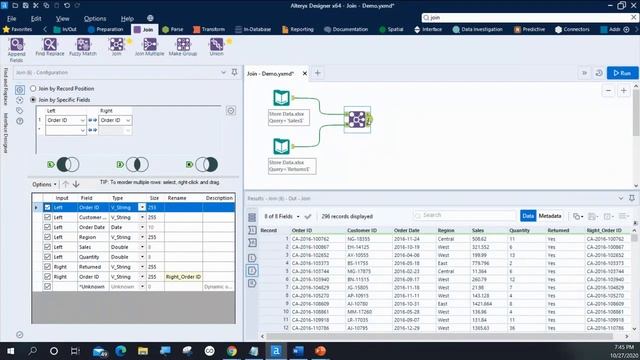Open type dropdown for Order Date row

(142, 227)
